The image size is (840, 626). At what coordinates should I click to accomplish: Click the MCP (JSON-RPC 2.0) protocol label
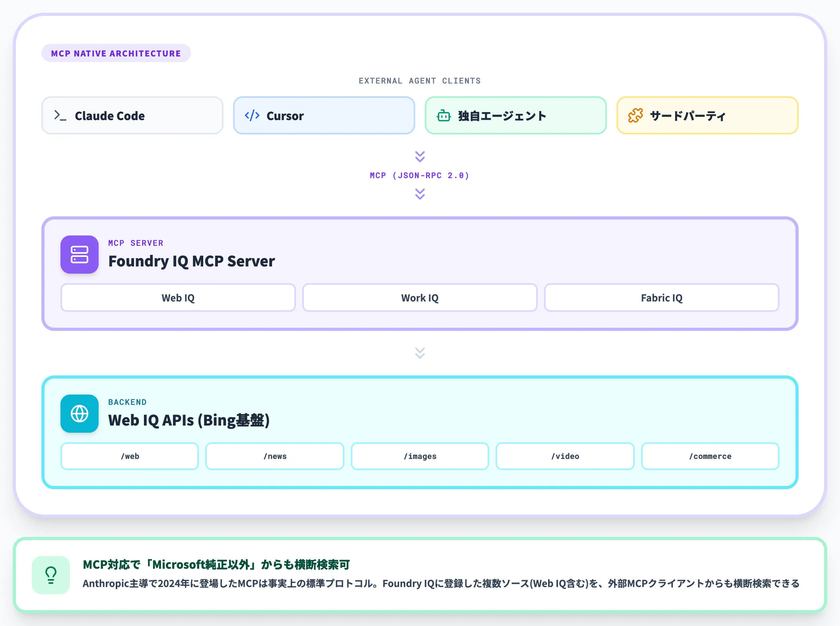[420, 175]
